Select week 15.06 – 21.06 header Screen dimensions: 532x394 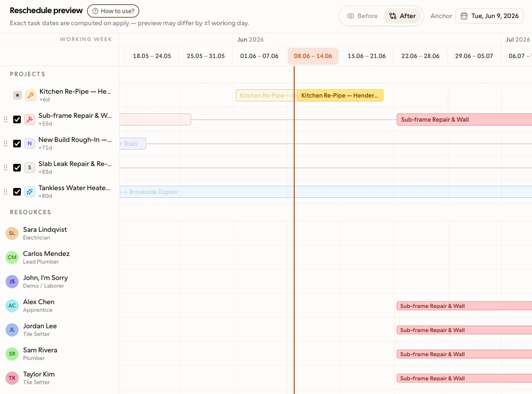pos(367,56)
